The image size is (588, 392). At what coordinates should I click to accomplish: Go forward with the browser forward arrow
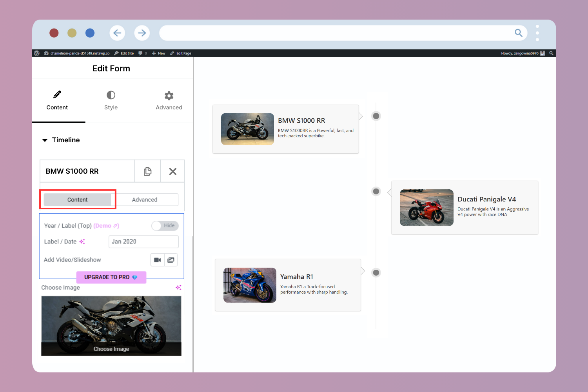tap(142, 33)
